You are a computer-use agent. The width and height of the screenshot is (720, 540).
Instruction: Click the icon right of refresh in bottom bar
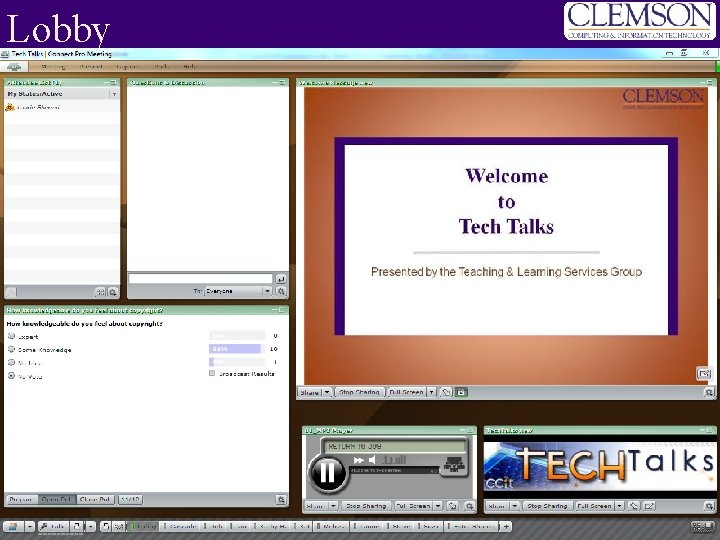pos(118,527)
